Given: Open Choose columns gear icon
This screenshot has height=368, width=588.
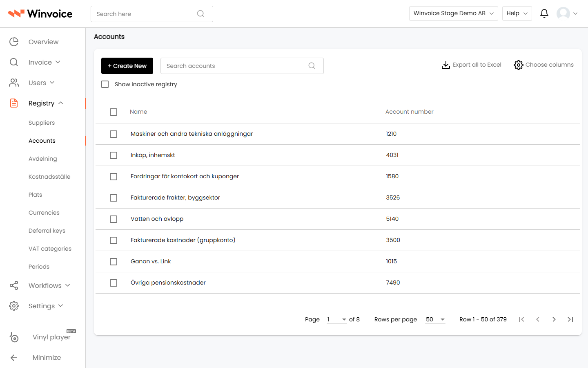Looking at the screenshot, I should pos(519,65).
